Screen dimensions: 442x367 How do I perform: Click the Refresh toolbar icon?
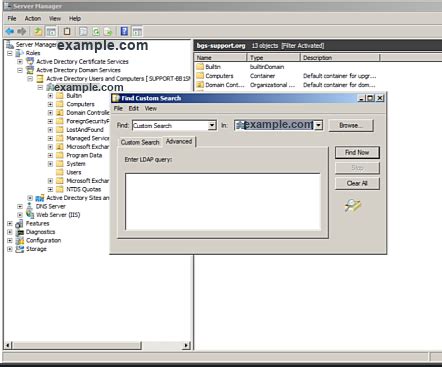tap(96, 32)
